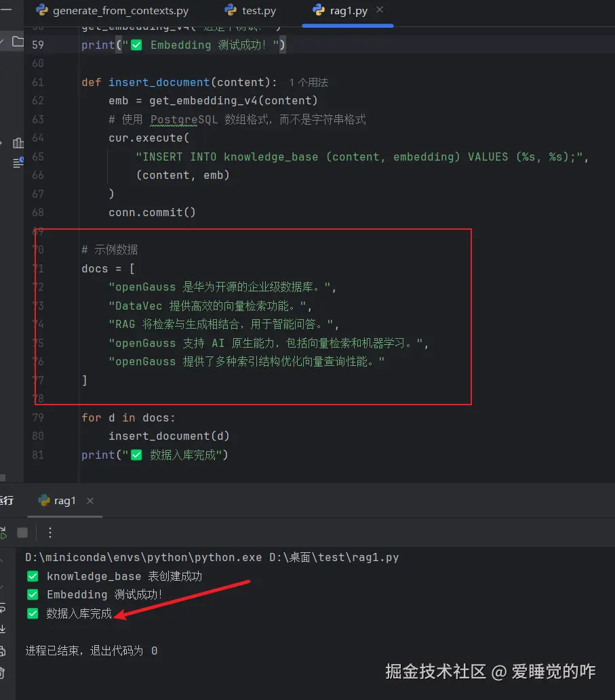Open the three-dot more menu in Run toolbar

[50, 533]
